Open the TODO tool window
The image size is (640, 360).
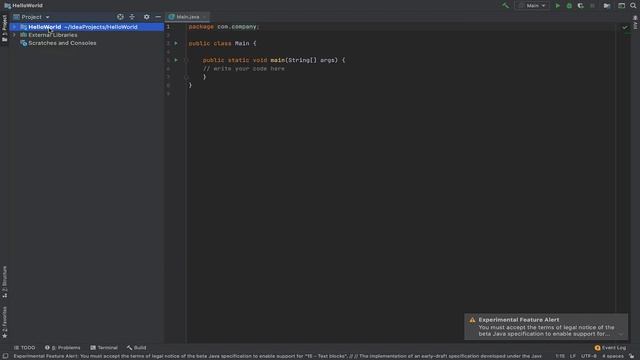pyautogui.click(x=24, y=348)
